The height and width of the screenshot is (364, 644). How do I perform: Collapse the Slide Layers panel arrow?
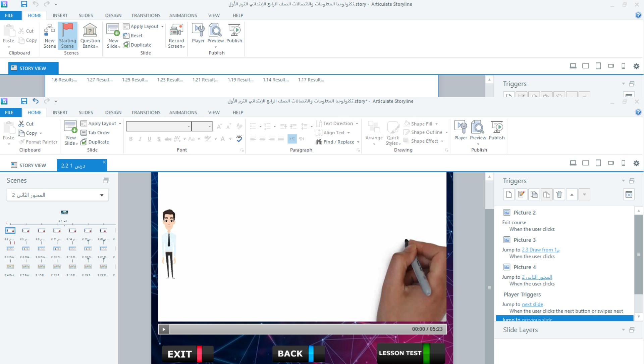pos(623,330)
